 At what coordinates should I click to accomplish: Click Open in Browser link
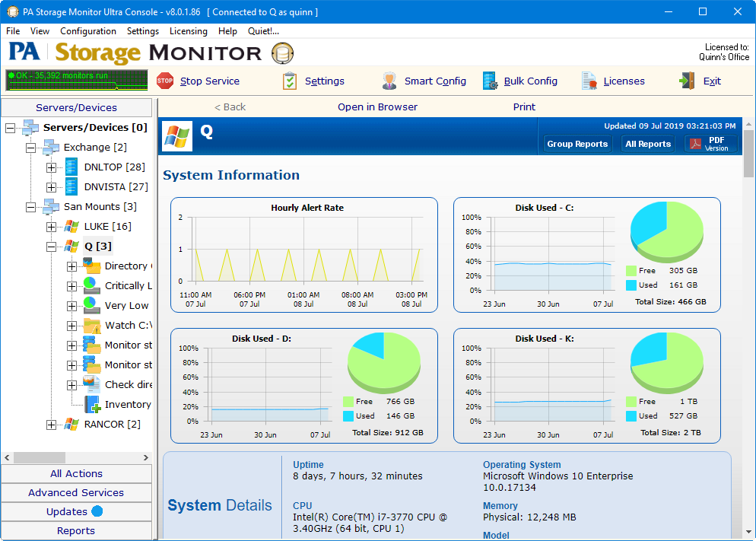[377, 107]
